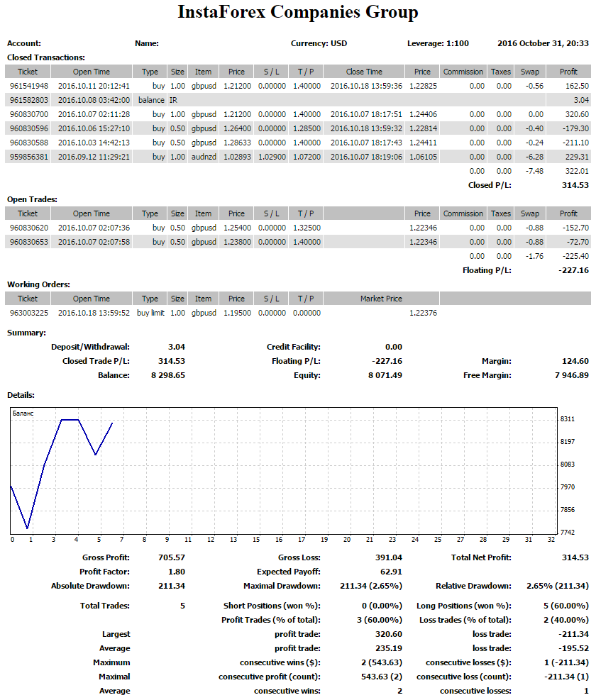Click the 'Account:' label

pyautogui.click(x=24, y=43)
